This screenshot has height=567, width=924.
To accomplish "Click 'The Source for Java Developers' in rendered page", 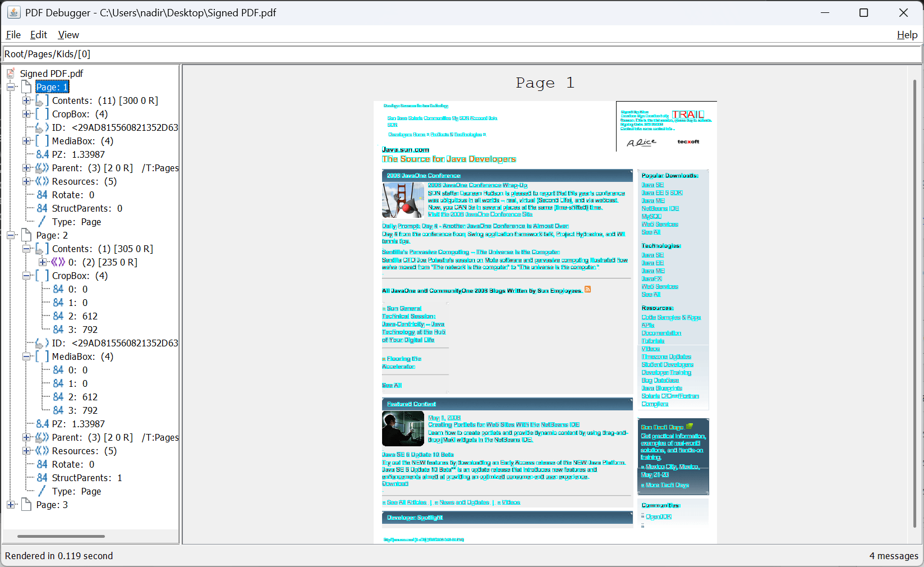I will click(449, 159).
